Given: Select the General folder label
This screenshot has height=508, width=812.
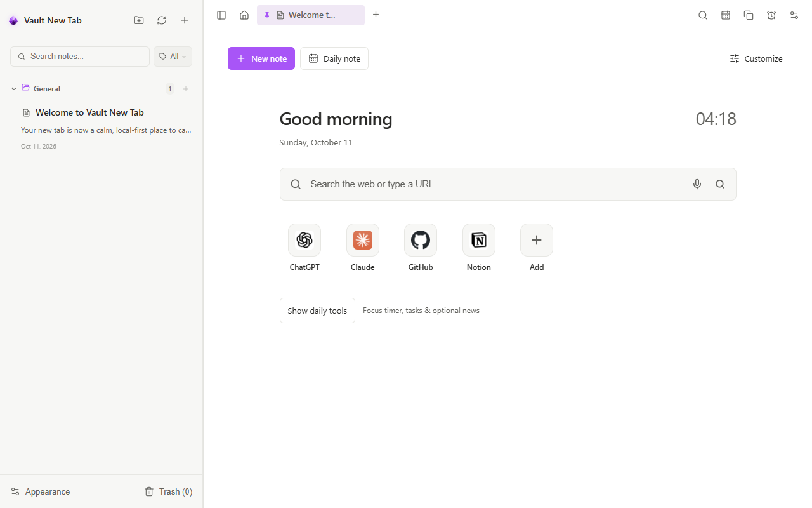Looking at the screenshot, I should 47,89.
